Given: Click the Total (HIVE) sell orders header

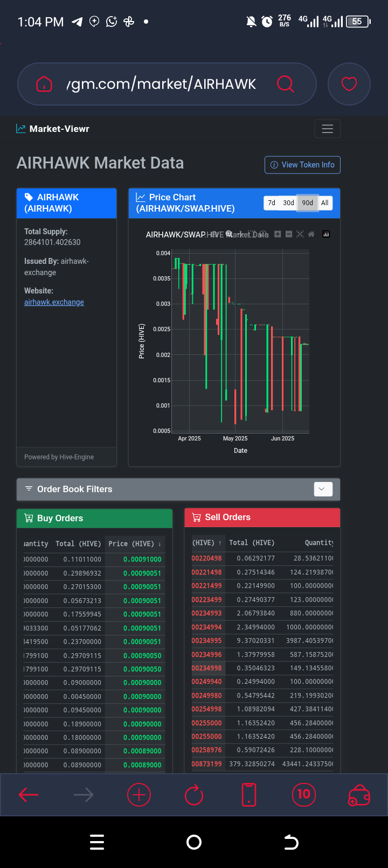Looking at the screenshot, I should pos(252,543).
